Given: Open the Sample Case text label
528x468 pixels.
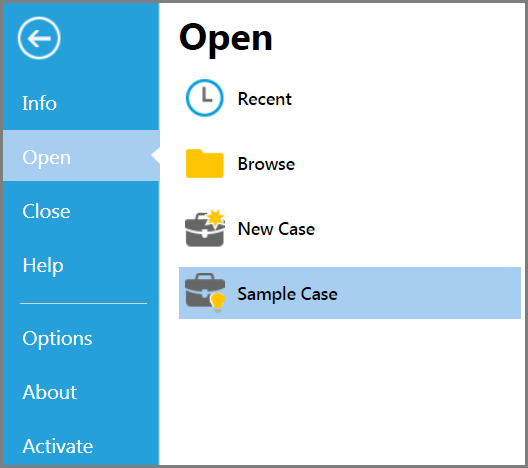Looking at the screenshot, I should pyautogui.click(x=288, y=294).
